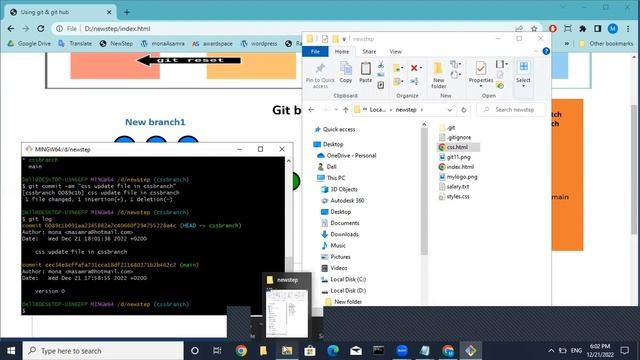Select OneDrive - Personal in navigation pane
The width and height of the screenshot is (640, 360).
pos(347,156)
